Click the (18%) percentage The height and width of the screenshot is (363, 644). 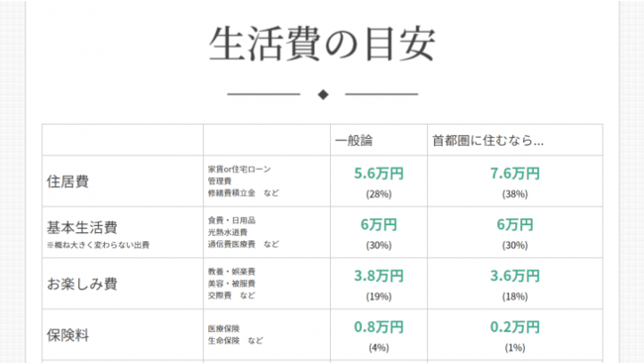coord(514,297)
